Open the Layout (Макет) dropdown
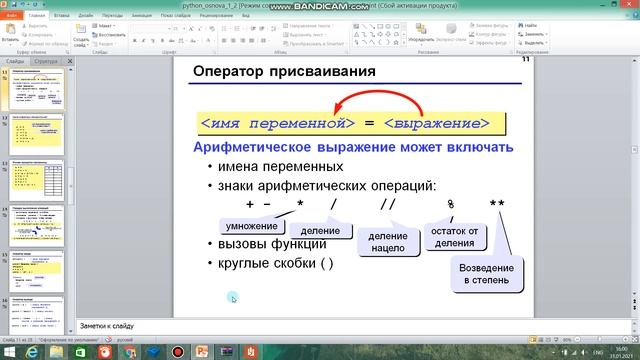The height and width of the screenshot is (360, 640). (104, 26)
